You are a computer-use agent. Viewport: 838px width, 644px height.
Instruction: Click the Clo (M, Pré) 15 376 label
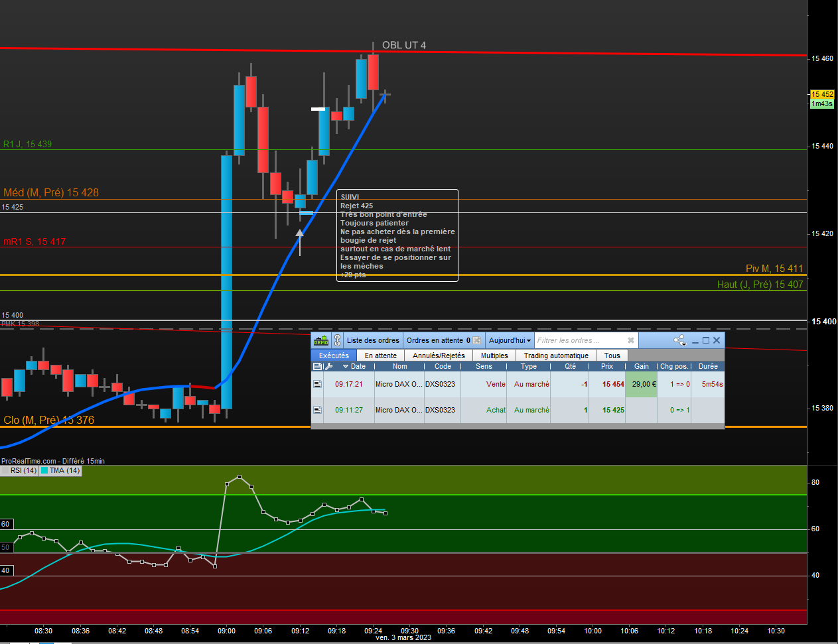pyautogui.click(x=49, y=420)
